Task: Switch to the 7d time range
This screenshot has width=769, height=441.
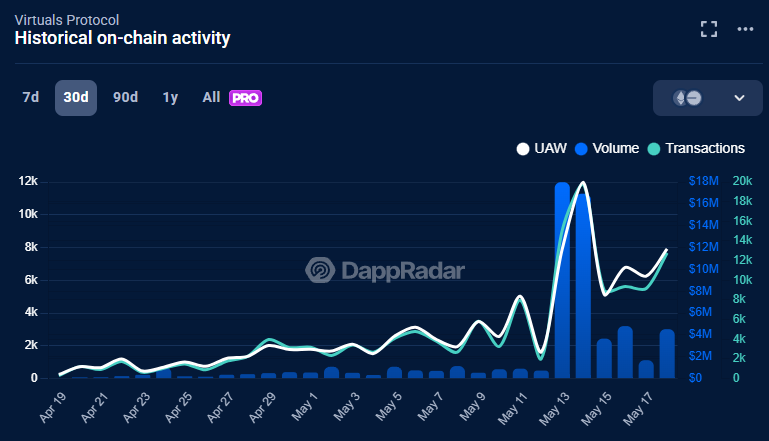Action: click(x=31, y=98)
